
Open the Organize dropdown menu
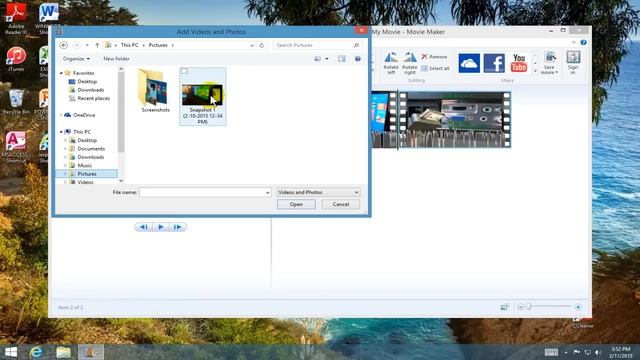76,59
